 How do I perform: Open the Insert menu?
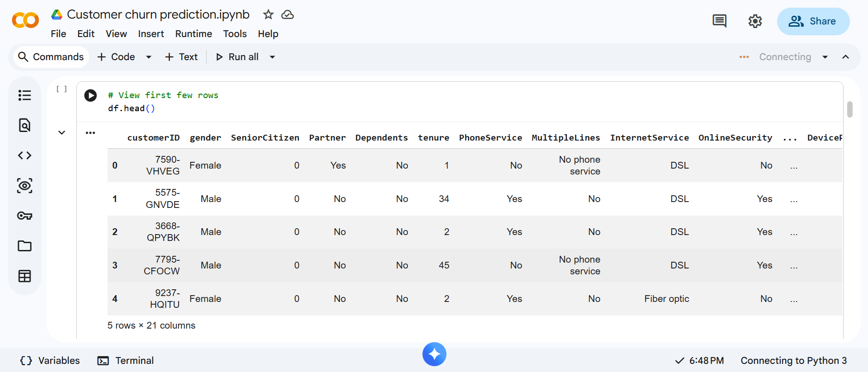[x=151, y=34]
